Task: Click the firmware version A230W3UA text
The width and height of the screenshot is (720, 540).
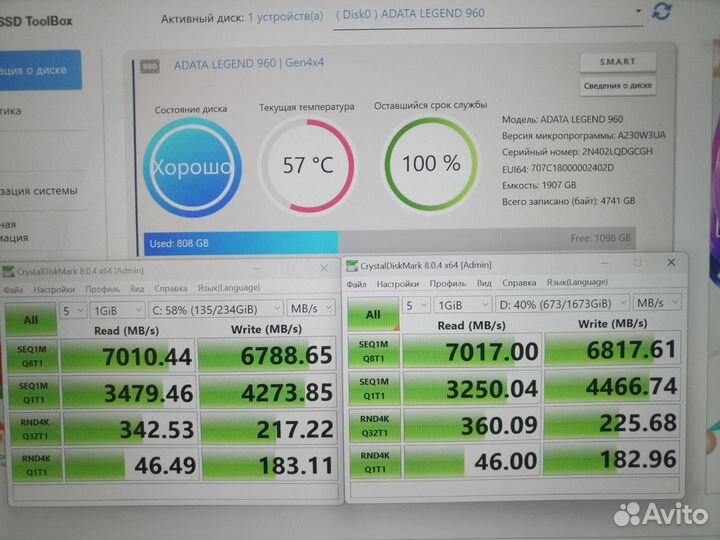Action: (641, 135)
